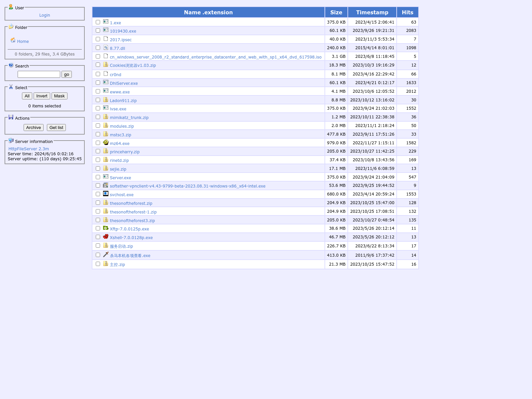Screen dimensions: 532x399
Task: Click the zip icon next to 主控.zip
Action: tap(106, 263)
